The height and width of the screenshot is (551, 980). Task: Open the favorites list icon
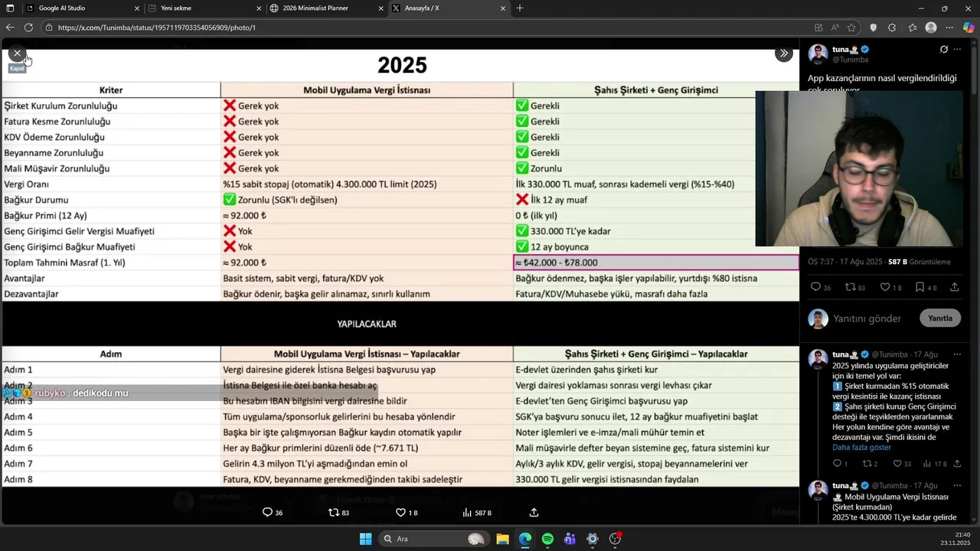tap(912, 28)
